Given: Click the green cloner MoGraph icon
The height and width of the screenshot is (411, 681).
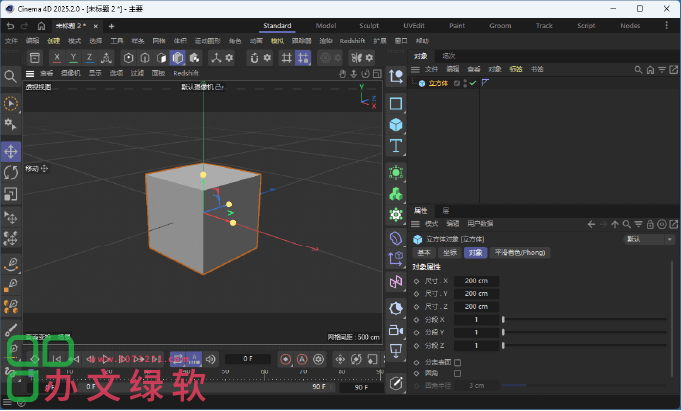Looking at the screenshot, I should (396, 194).
